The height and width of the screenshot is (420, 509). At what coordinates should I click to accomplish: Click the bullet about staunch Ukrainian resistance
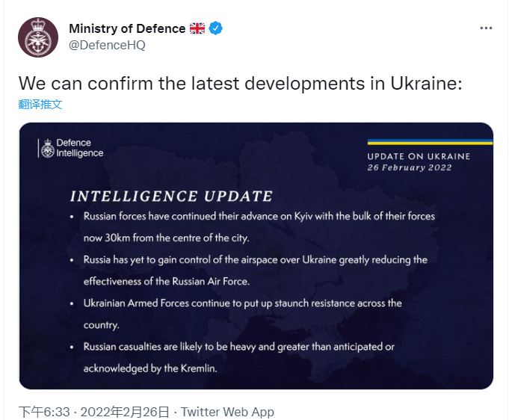tap(243, 314)
